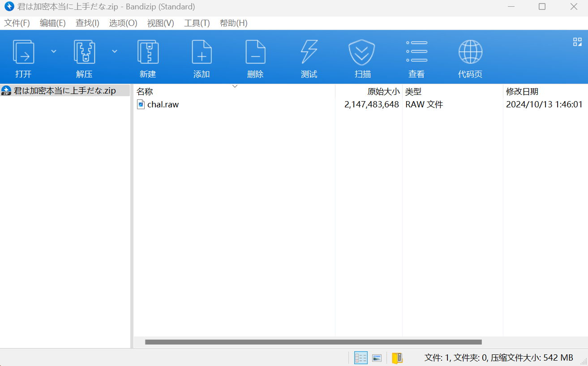The width and height of the screenshot is (588, 366).
Task: Switch to details list view in status bar
Action: (x=361, y=357)
